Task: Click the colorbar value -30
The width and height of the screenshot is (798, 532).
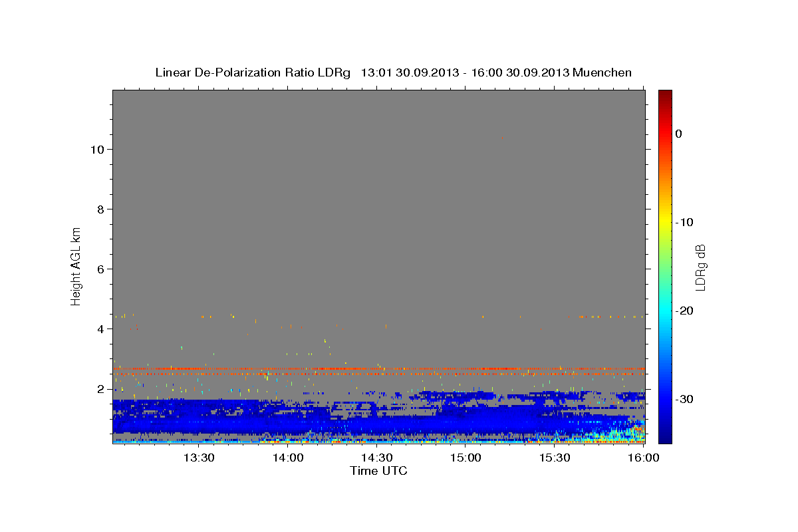Action: pyautogui.click(x=685, y=399)
